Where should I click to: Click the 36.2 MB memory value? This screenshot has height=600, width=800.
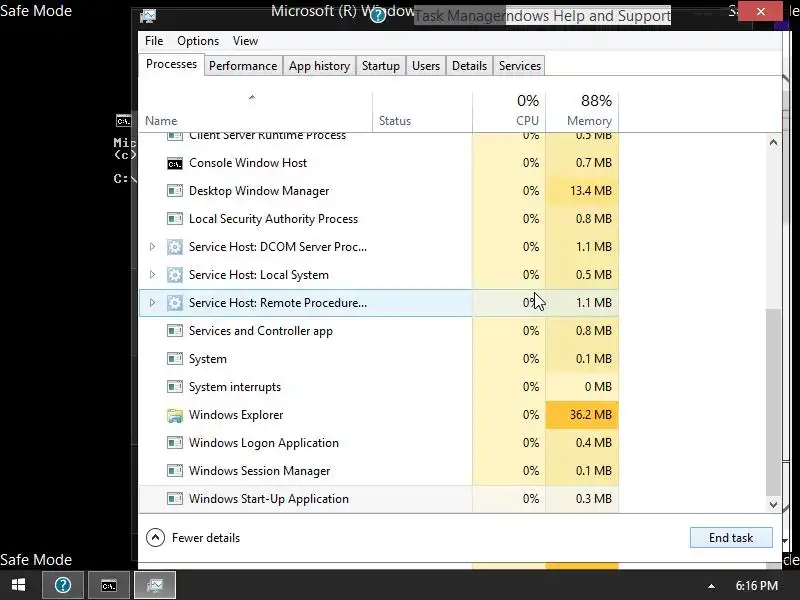click(x=590, y=415)
